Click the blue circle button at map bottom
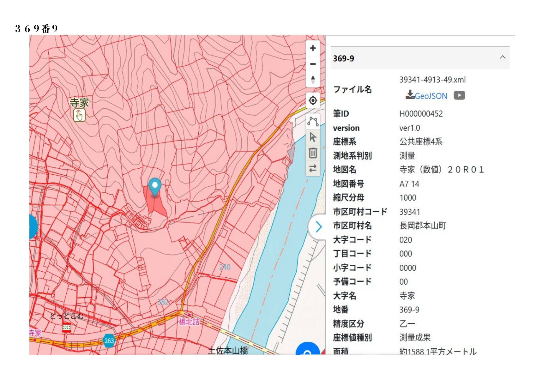The width and height of the screenshot is (554, 392). [308, 349]
